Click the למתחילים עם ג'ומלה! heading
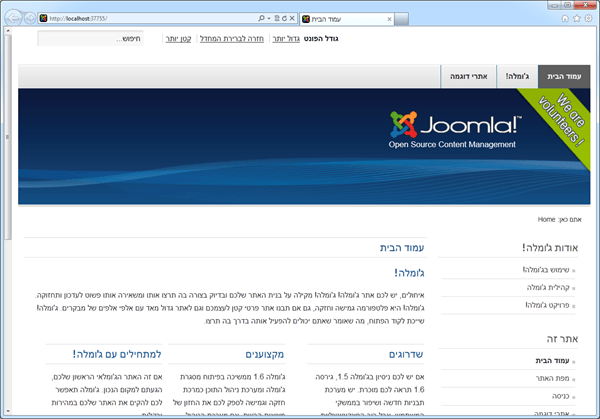Viewport: 600px width, 419px height. tap(117, 354)
